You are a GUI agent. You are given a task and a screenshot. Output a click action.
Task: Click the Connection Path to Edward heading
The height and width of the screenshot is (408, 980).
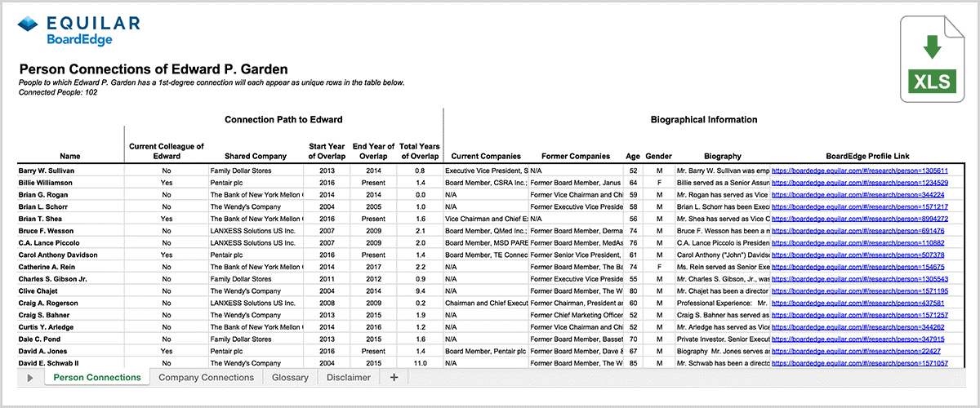pyautogui.click(x=283, y=120)
